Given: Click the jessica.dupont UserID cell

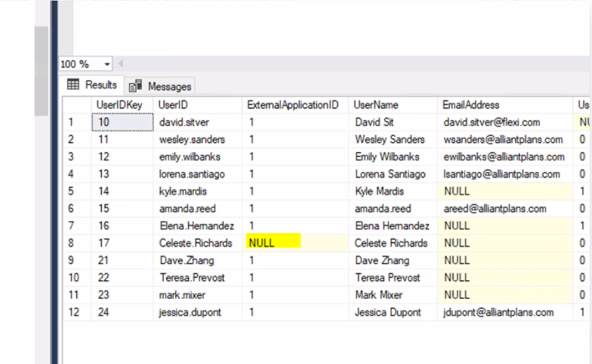Looking at the screenshot, I should coord(198,312).
